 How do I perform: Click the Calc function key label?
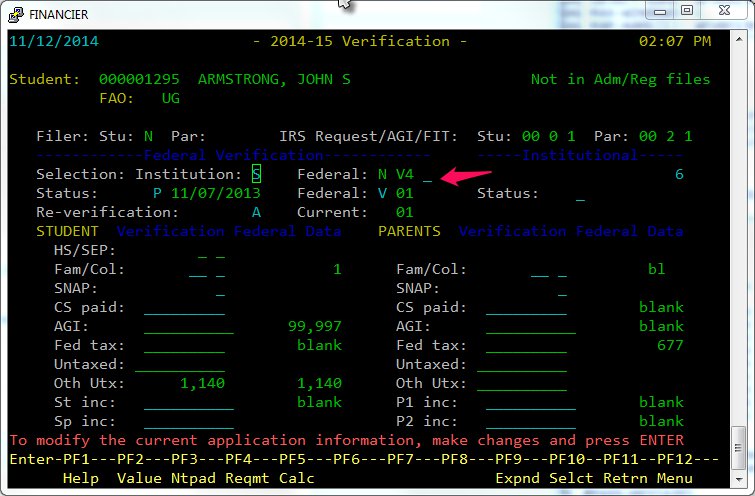click(297, 478)
